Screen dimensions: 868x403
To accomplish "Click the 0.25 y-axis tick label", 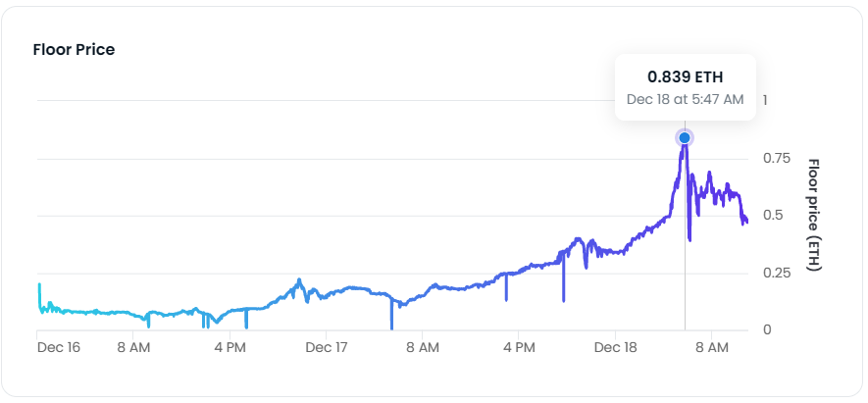I will coord(775,273).
